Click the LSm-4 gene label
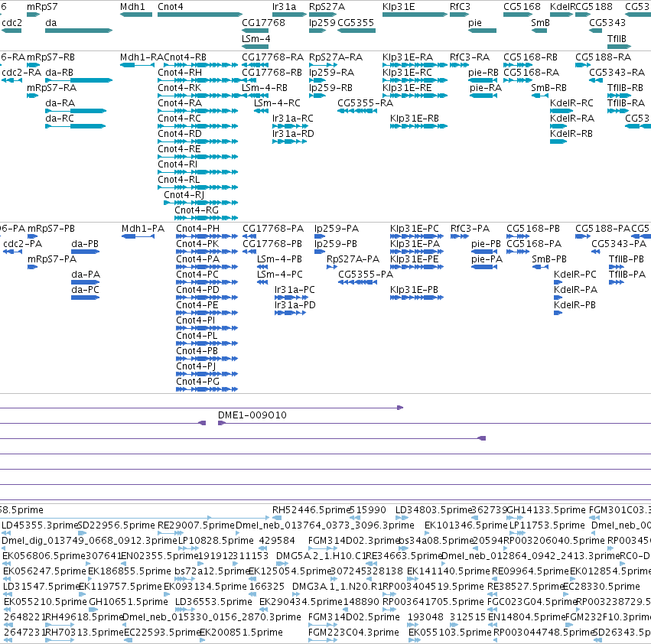The height and width of the screenshot is (644, 651). 256,38
